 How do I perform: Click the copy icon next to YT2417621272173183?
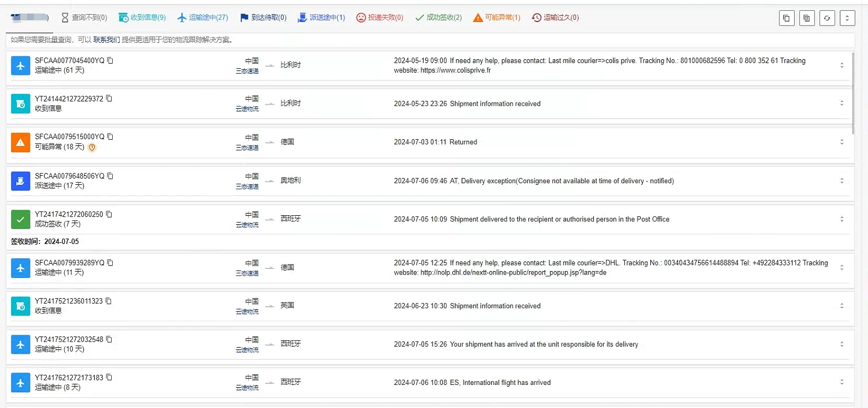(x=109, y=378)
